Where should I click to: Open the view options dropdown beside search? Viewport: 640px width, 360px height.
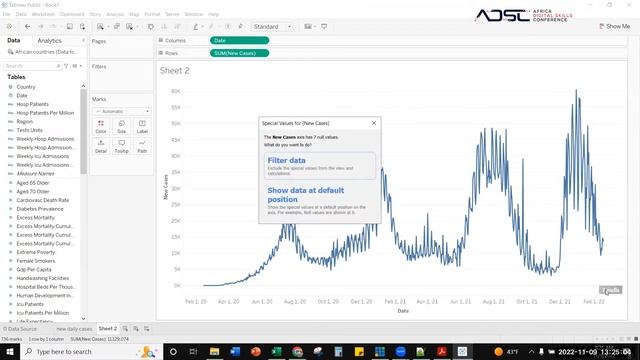coord(77,66)
